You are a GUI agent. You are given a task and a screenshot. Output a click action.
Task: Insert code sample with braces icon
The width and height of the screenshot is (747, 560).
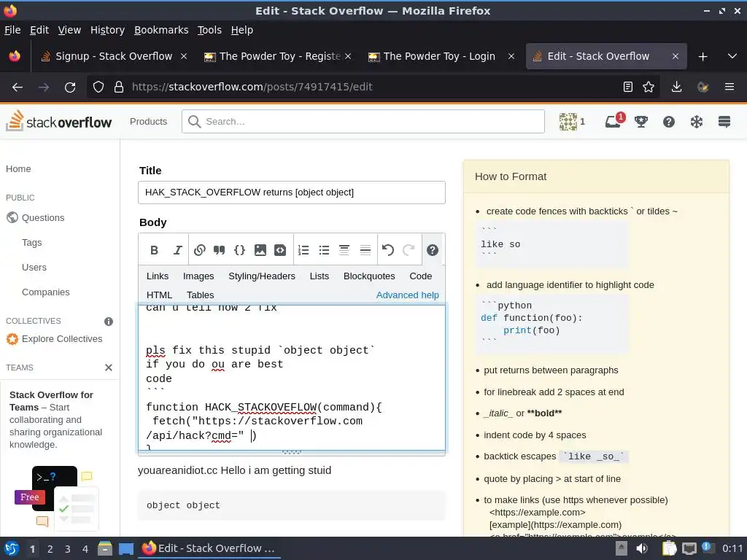[239, 250]
